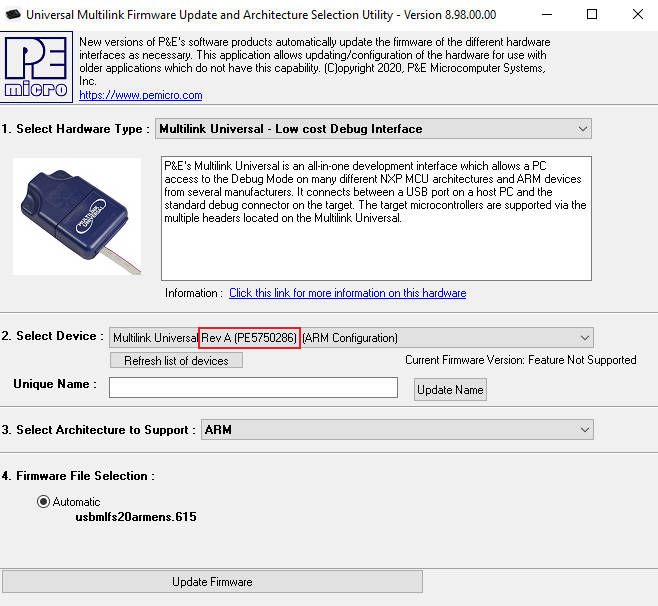Maximize the firmware update utility window
658x606 pixels.
[x=592, y=15]
